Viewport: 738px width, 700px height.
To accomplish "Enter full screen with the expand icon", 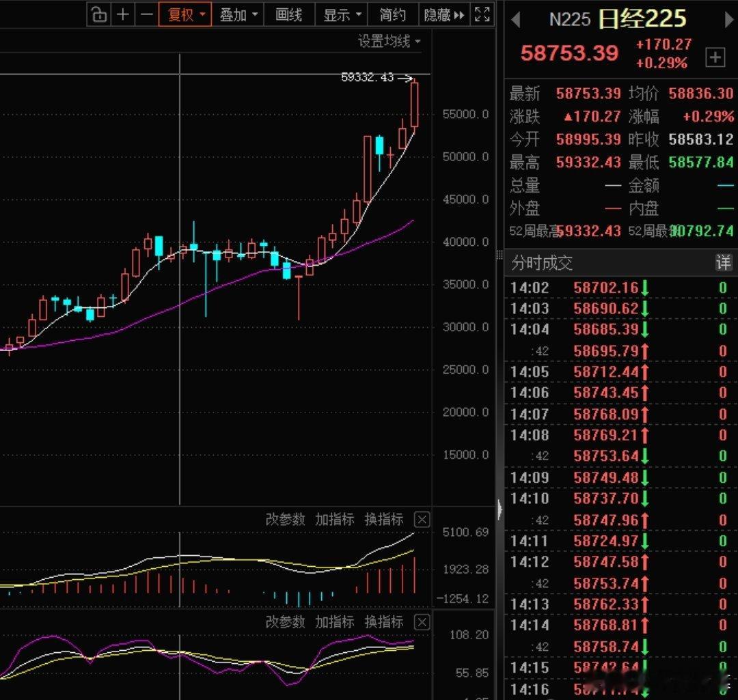I will (x=482, y=14).
